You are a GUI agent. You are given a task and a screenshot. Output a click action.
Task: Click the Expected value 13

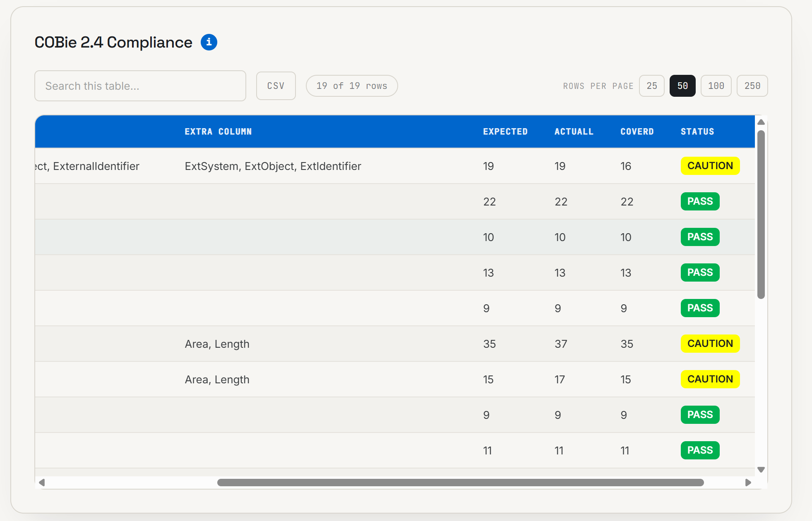tap(488, 273)
